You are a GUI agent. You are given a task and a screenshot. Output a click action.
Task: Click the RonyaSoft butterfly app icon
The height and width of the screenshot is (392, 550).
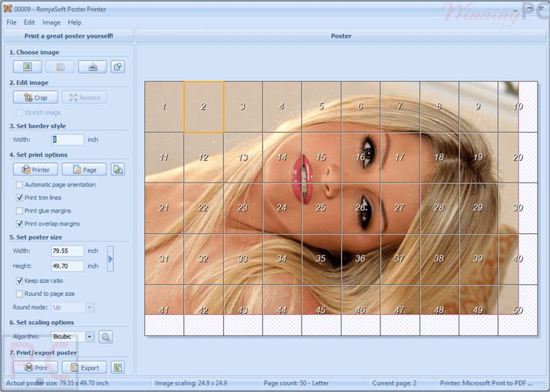7,9
